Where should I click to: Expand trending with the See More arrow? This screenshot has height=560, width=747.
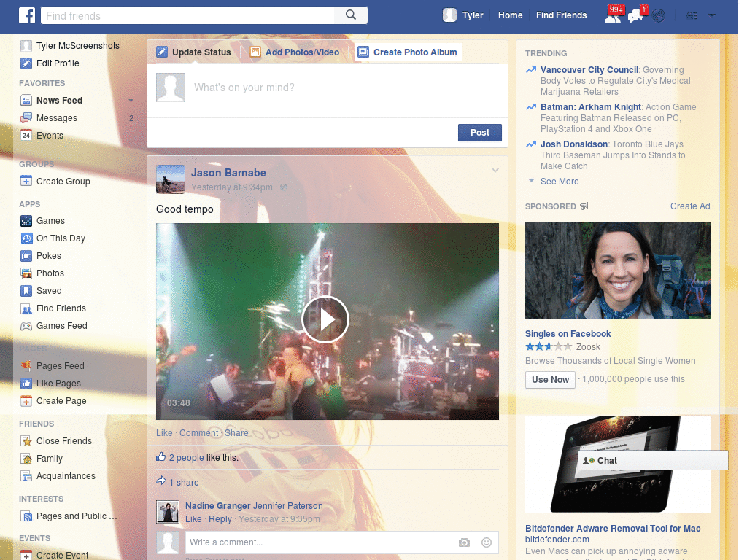pos(531,181)
